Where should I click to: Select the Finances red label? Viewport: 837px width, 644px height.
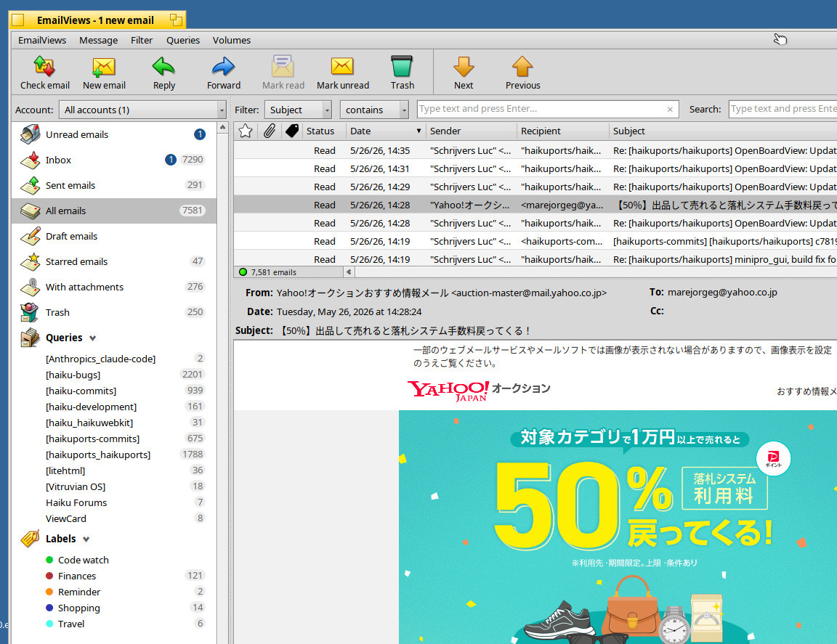coord(114,576)
